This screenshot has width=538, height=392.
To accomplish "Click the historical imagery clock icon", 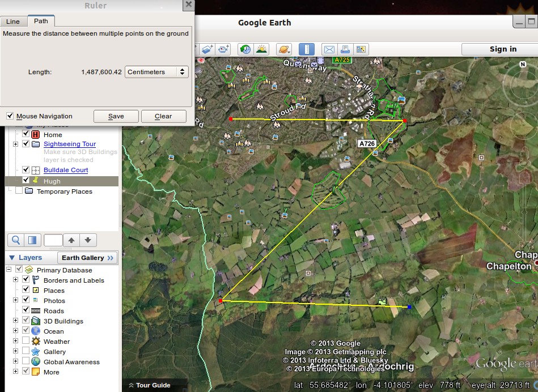I will point(245,49).
